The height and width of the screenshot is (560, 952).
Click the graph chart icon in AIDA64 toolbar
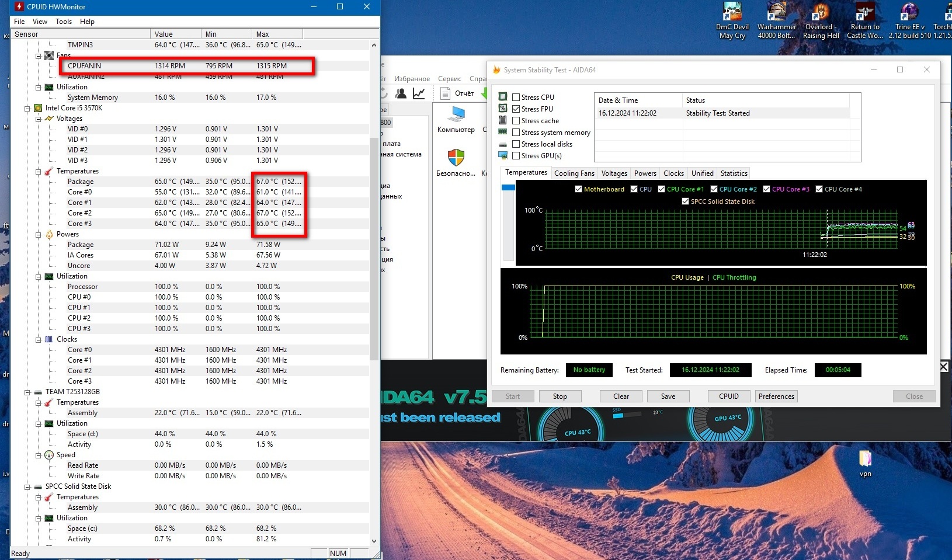pos(419,93)
